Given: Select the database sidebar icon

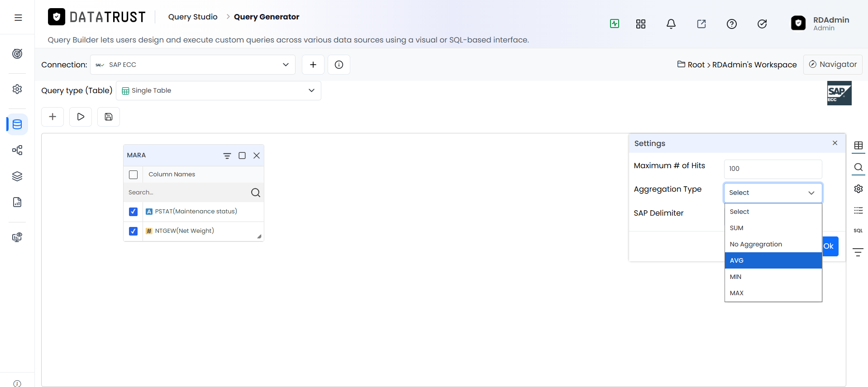Looking at the screenshot, I should click(17, 124).
